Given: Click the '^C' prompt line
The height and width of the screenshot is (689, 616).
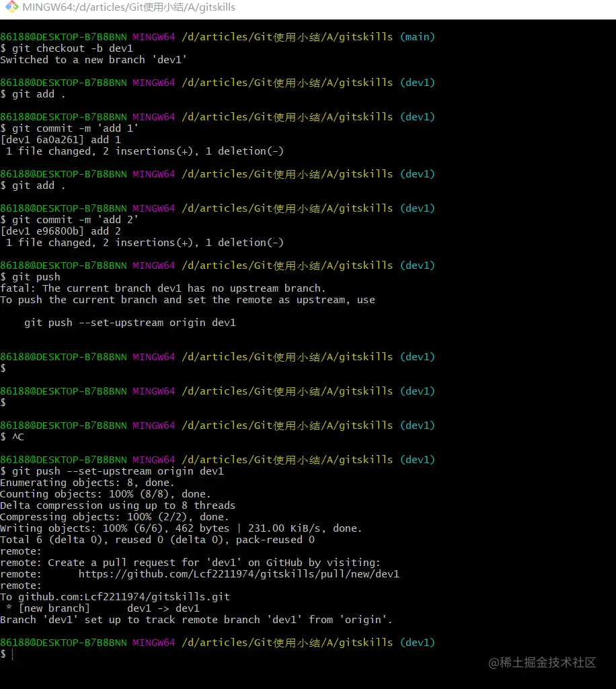Looking at the screenshot, I should (x=12, y=437).
